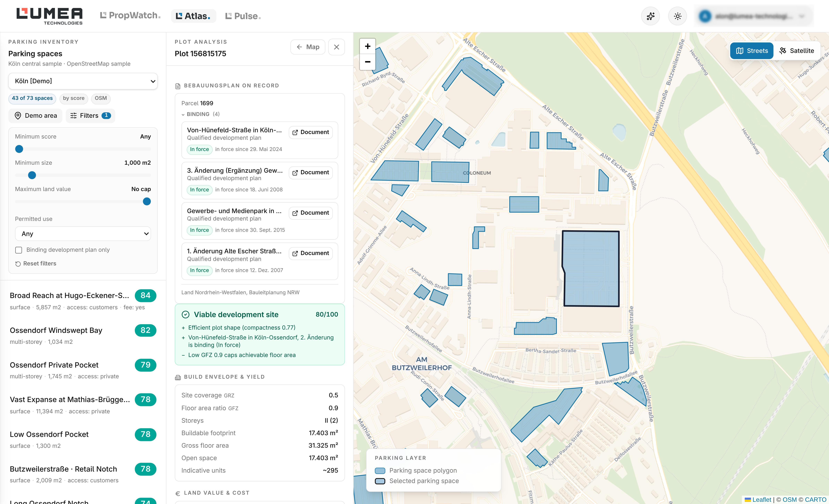The height and width of the screenshot is (504, 829).
Task: Toggle light theme sun icon
Action: pos(678,16)
